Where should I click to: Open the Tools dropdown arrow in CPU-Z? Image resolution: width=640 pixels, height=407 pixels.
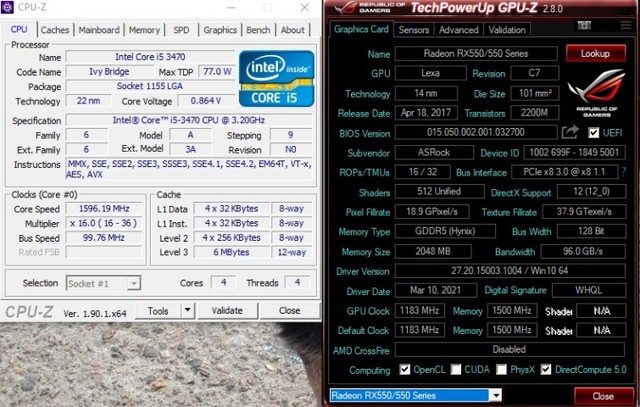click(x=187, y=311)
